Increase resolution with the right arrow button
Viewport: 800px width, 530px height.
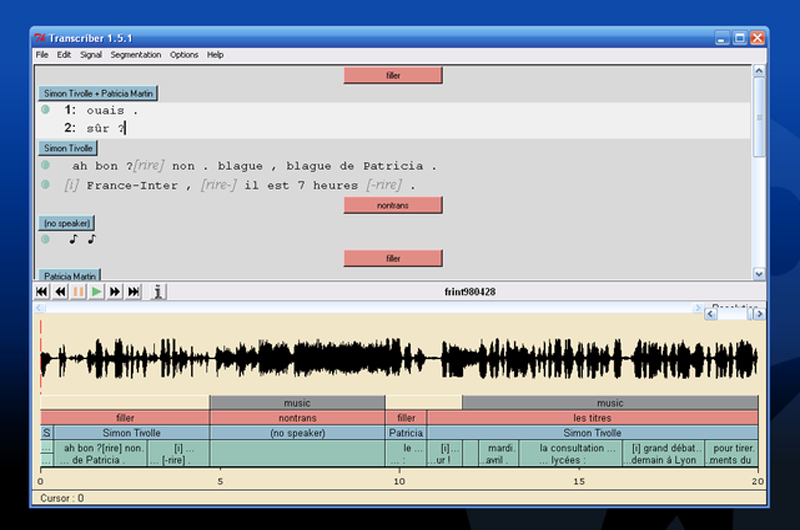click(759, 314)
